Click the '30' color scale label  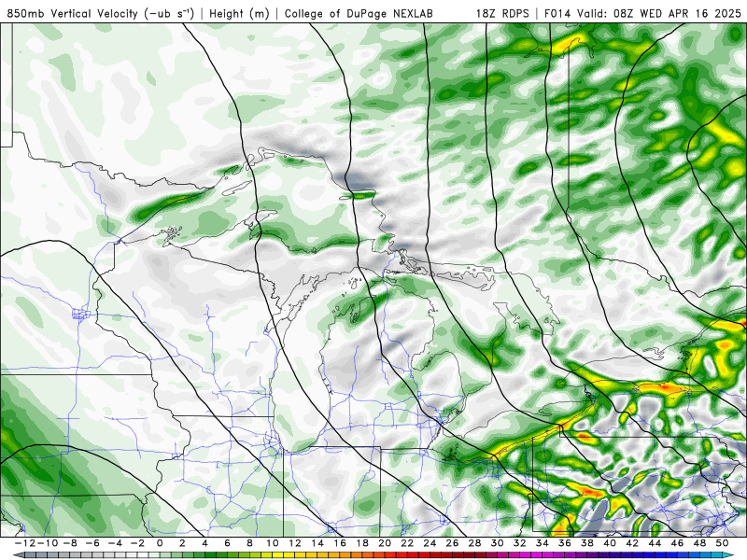497,543
